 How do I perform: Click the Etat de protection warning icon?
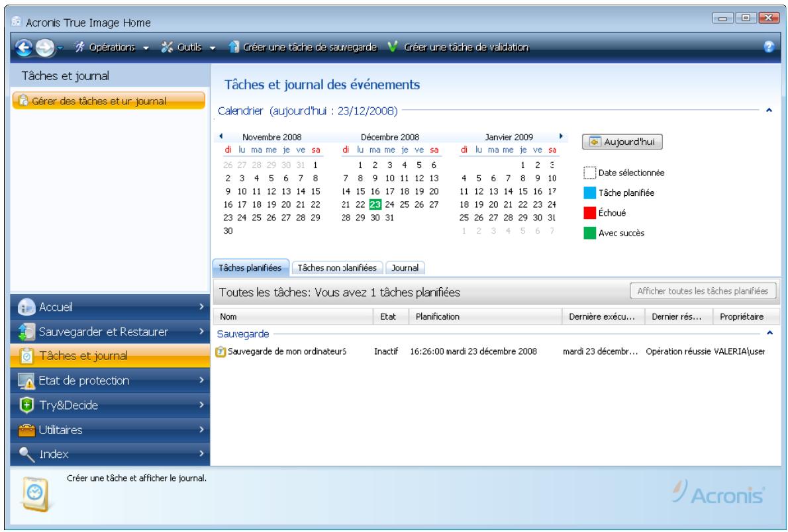click(x=26, y=380)
